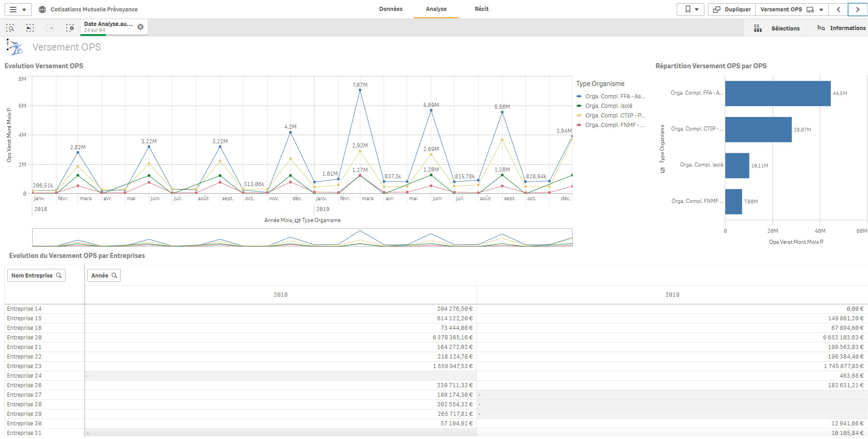Image resolution: width=868 pixels, height=439 pixels.
Task: Open the Versement OPS sheet list
Action: (792, 10)
